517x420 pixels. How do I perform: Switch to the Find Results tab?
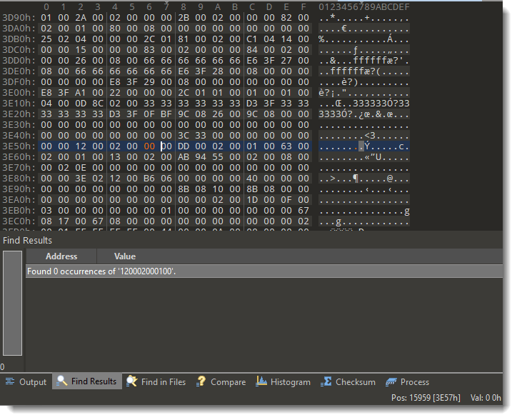click(86, 382)
